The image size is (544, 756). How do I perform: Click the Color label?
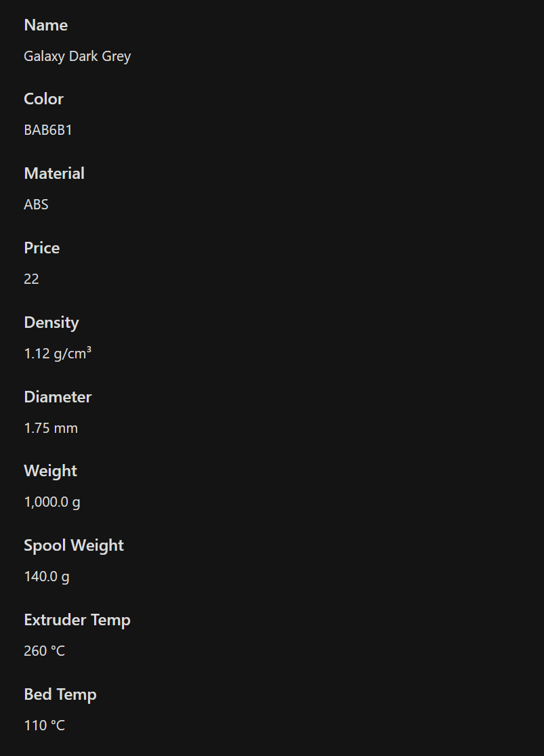(44, 99)
